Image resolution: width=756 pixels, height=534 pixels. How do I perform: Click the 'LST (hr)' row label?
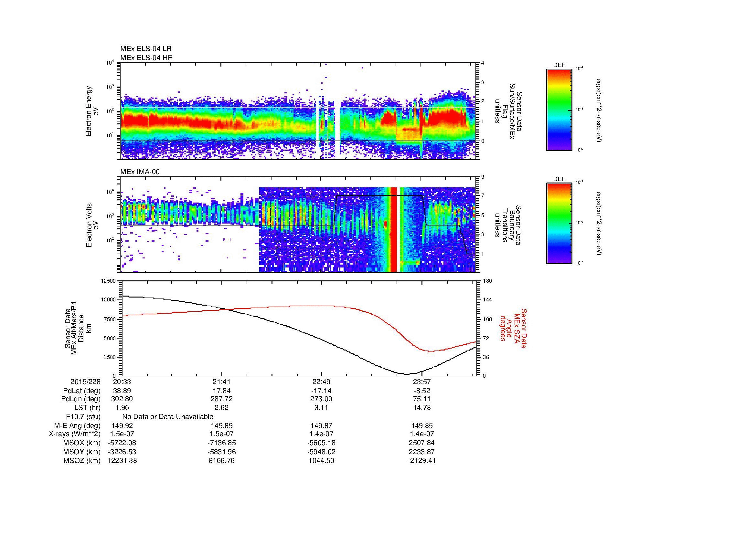87,408
